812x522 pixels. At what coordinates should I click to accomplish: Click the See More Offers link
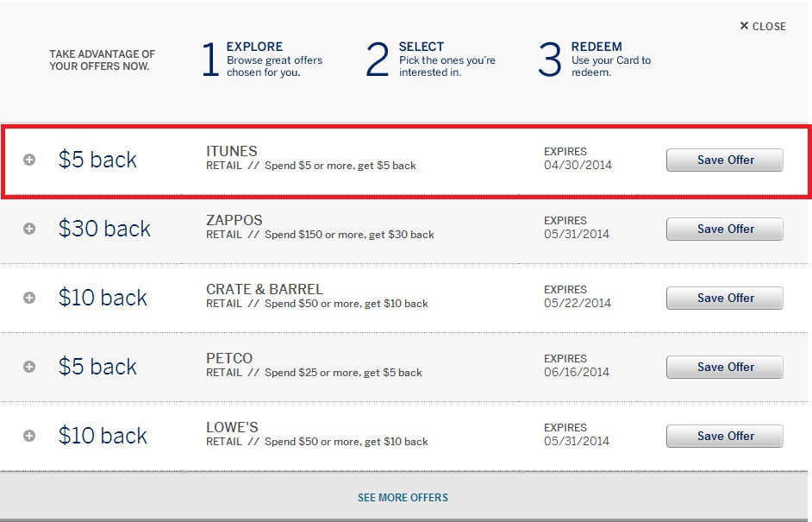pyautogui.click(x=403, y=498)
